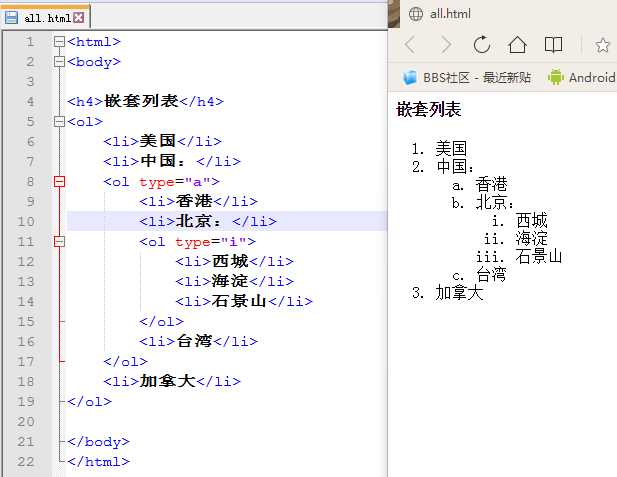
Task: Click the 嵌套列表 heading in the browser
Action: coord(429,109)
